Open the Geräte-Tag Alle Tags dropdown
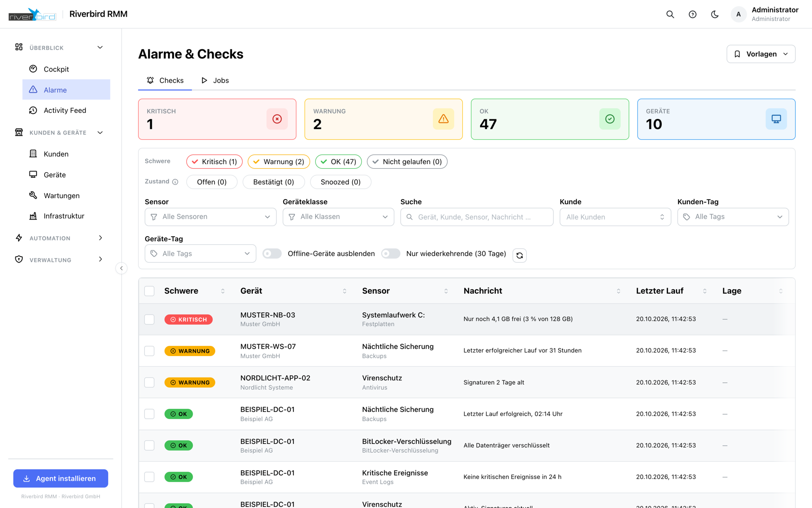 200,253
